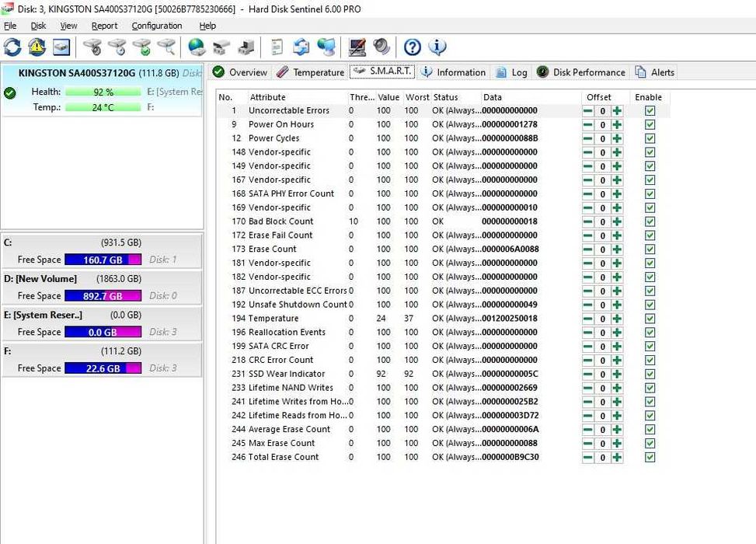Toggle Enable checkbox for Temperature attribute
The image size is (756, 544).
coord(650,319)
